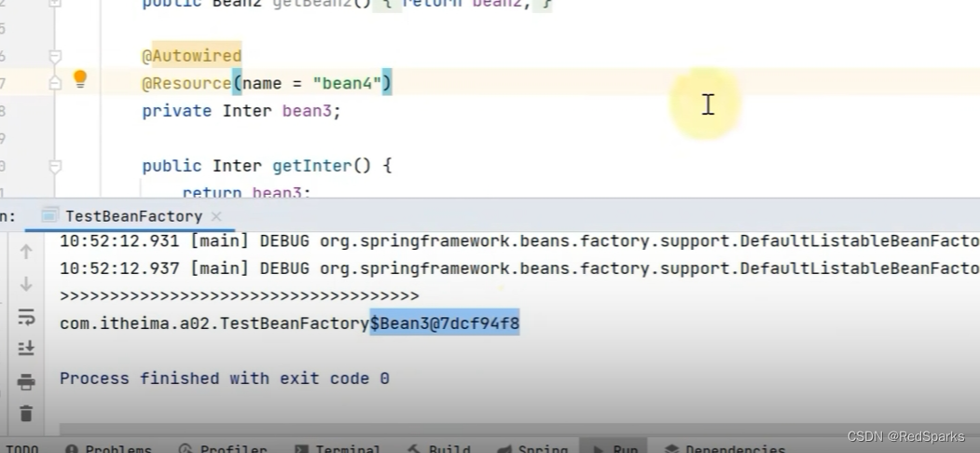Screen dimensions: 980x453
Task: Click the scroll-to-end console icon
Action: (x=25, y=348)
